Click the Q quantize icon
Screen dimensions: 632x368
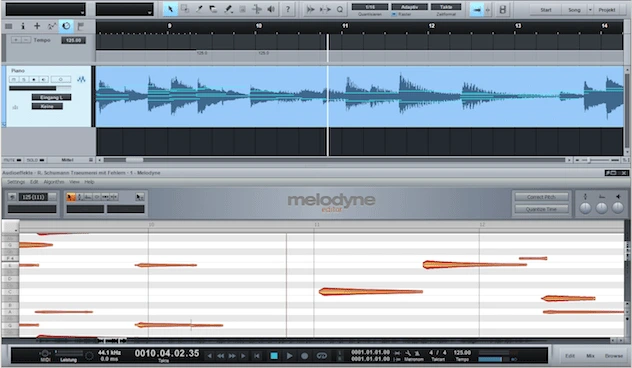[x=340, y=9]
